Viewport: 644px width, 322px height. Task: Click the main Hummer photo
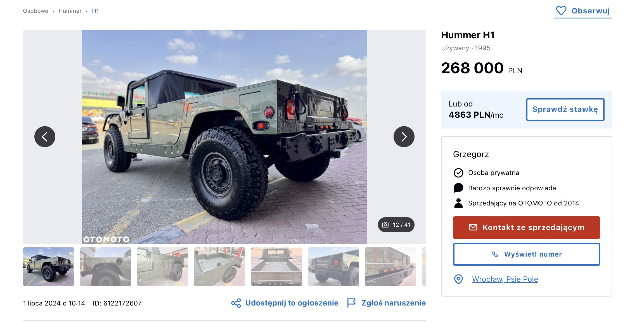tap(224, 137)
